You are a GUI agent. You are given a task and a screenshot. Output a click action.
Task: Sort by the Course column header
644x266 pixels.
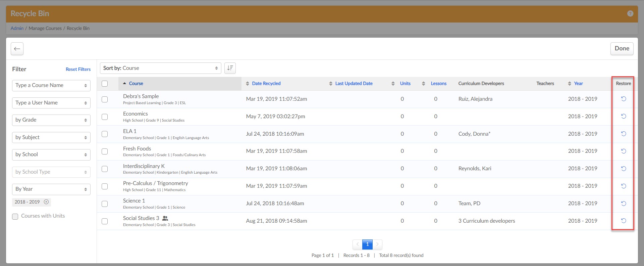136,84
